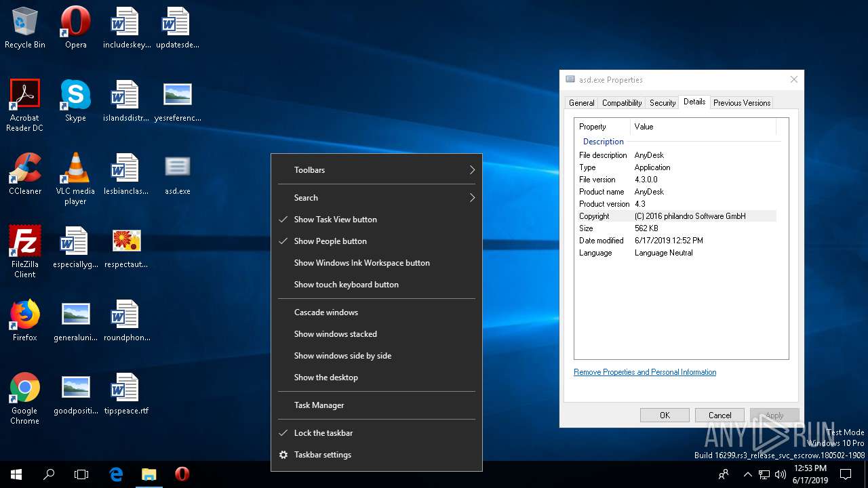Click the Property column header

(x=602, y=127)
